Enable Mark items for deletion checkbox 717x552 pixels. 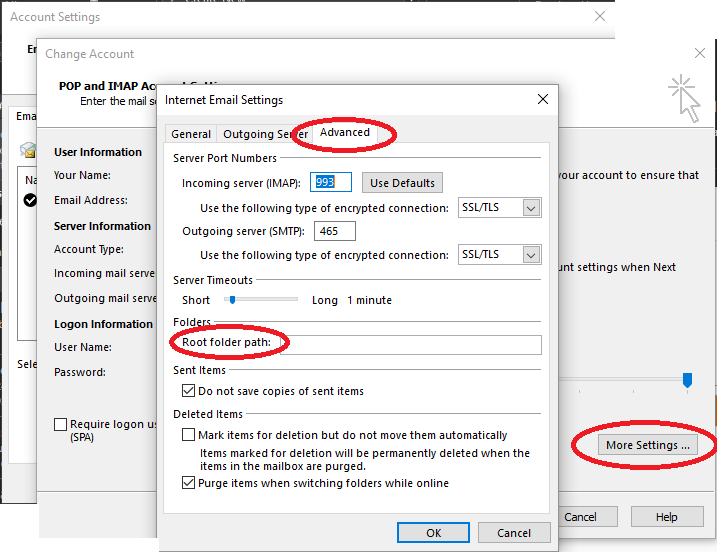pos(188,434)
